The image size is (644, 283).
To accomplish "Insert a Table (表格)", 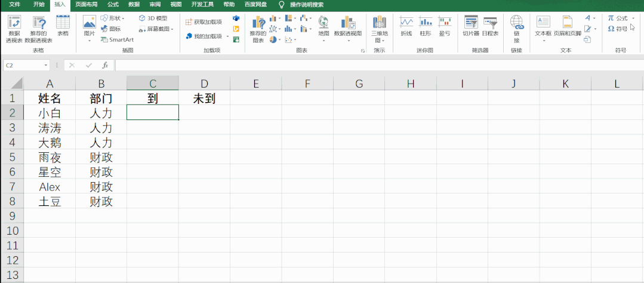I will pos(63,26).
